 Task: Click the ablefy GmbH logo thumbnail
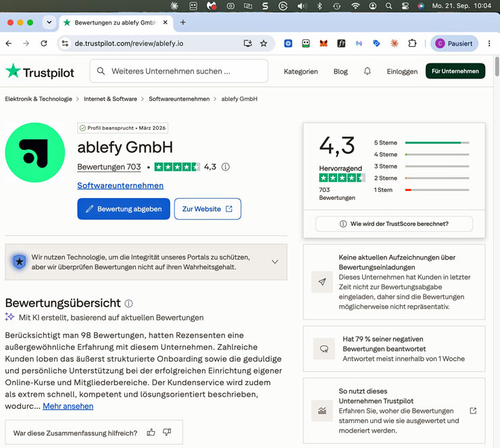pos(35,153)
